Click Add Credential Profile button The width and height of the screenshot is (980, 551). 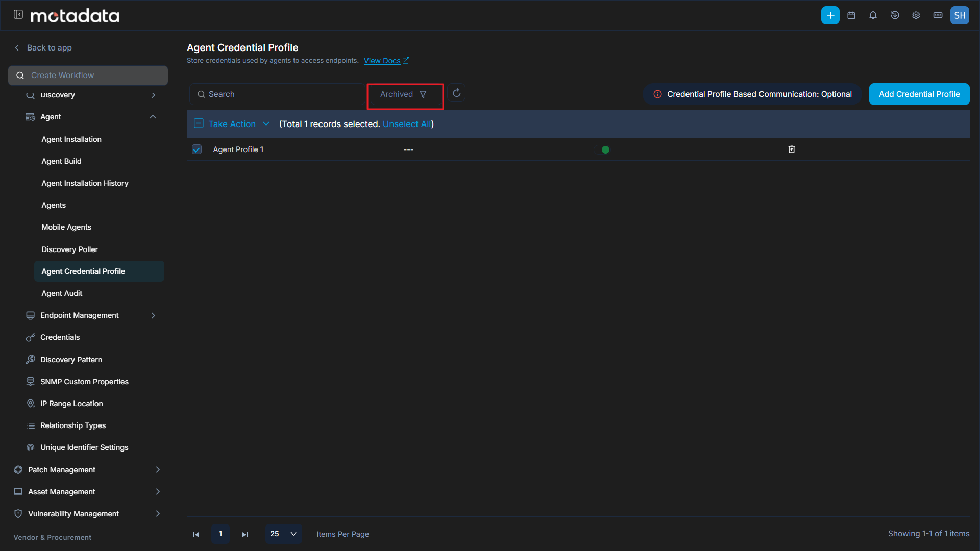click(x=919, y=94)
